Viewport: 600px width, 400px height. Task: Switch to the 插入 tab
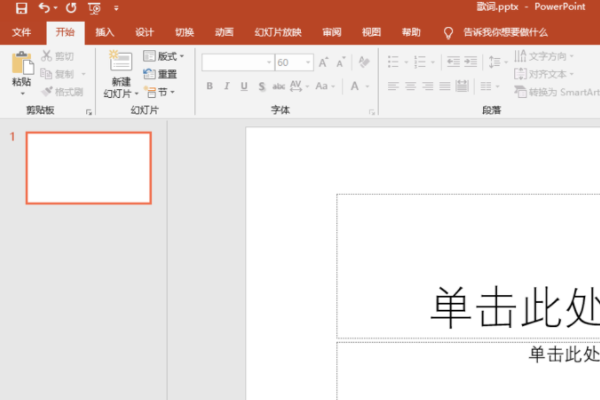[x=105, y=33]
